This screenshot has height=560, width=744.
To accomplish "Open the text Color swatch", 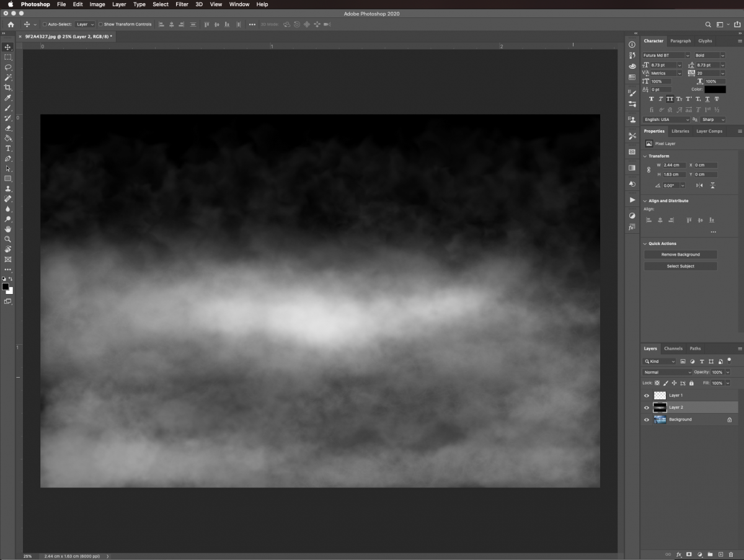I will 715,89.
